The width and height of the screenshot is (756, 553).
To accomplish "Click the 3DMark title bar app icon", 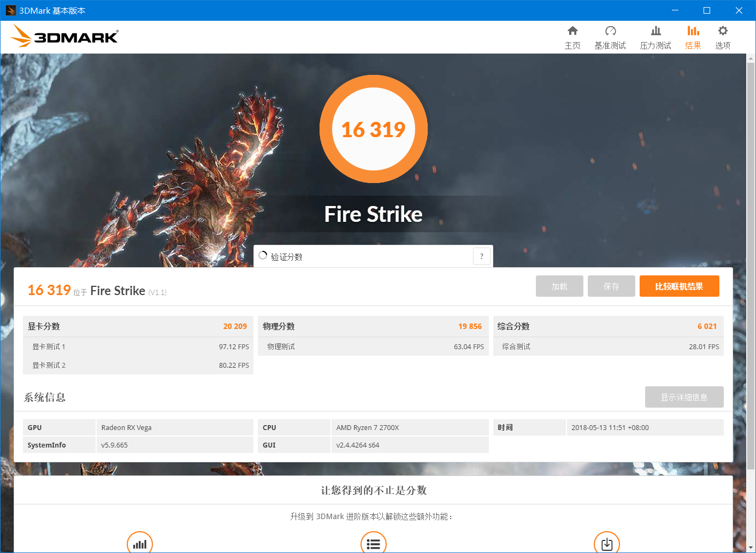I will [10, 10].
